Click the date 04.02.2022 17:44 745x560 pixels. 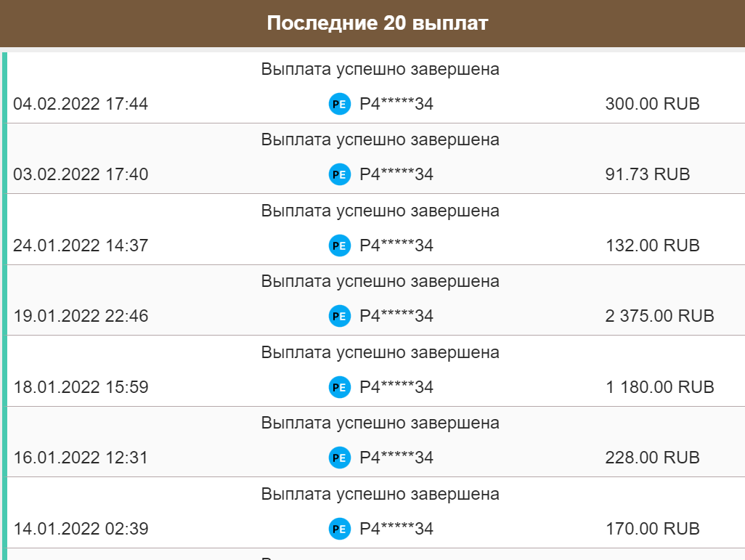81,104
